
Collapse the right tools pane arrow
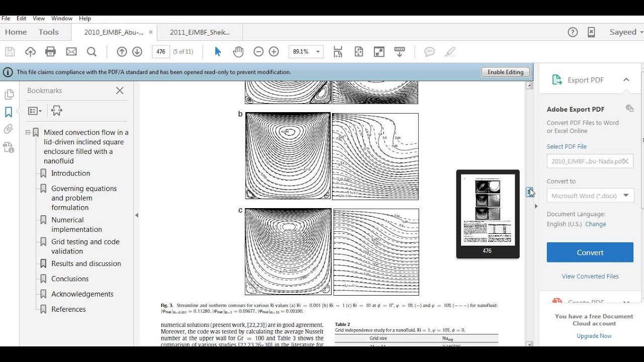[536, 206]
